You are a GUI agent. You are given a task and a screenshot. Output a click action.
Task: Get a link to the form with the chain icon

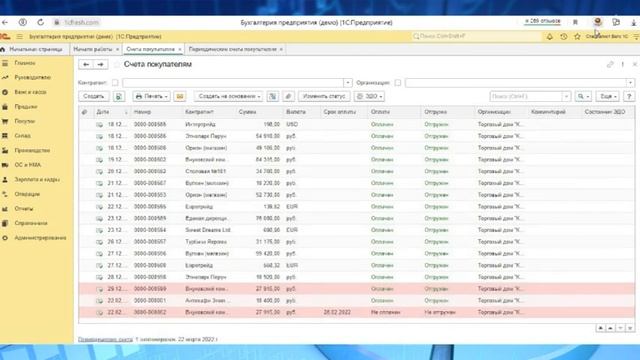pyautogui.click(x=610, y=64)
